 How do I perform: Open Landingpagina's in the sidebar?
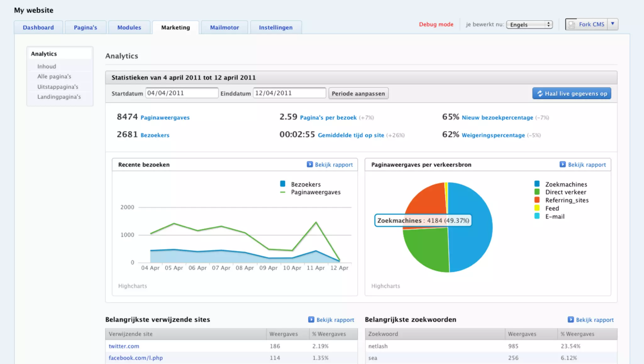click(59, 97)
